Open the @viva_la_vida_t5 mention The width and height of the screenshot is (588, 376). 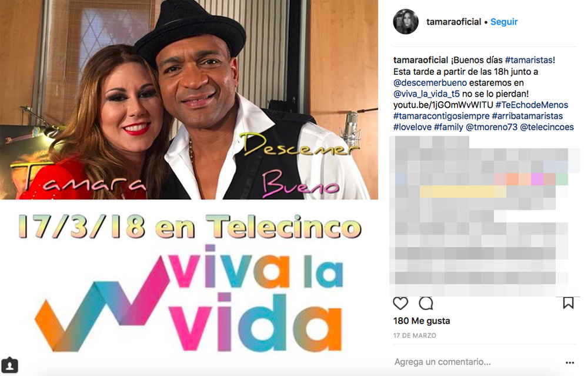coord(426,94)
